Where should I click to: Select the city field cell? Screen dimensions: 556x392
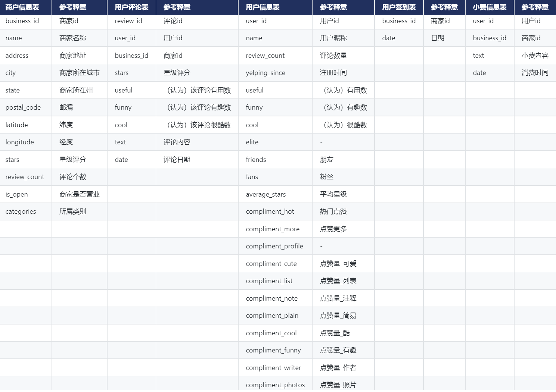pyautogui.click(x=26, y=73)
